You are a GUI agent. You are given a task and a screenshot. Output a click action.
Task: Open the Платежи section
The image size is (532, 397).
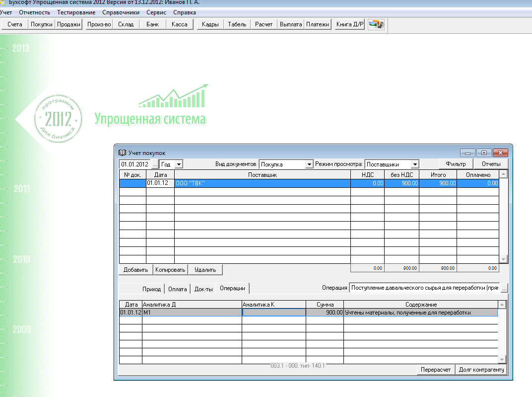(x=318, y=24)
